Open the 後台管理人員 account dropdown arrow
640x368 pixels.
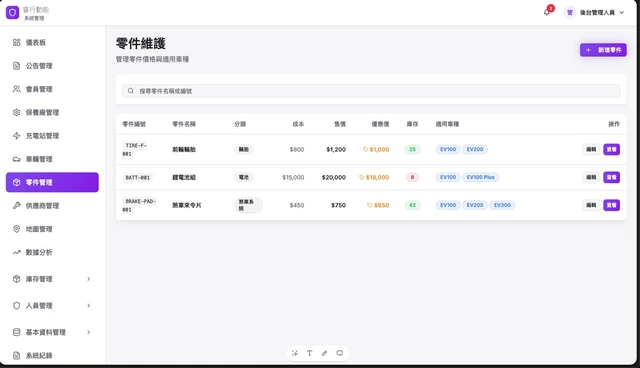622,13
